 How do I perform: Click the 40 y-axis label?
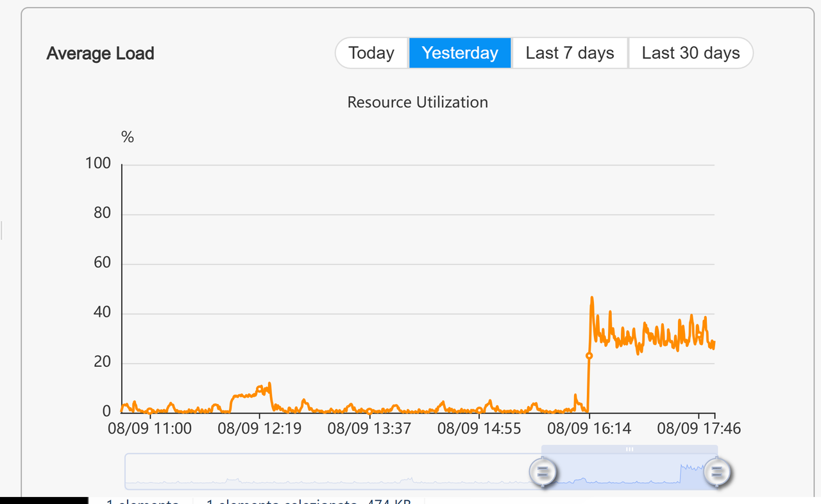(103, 312)
